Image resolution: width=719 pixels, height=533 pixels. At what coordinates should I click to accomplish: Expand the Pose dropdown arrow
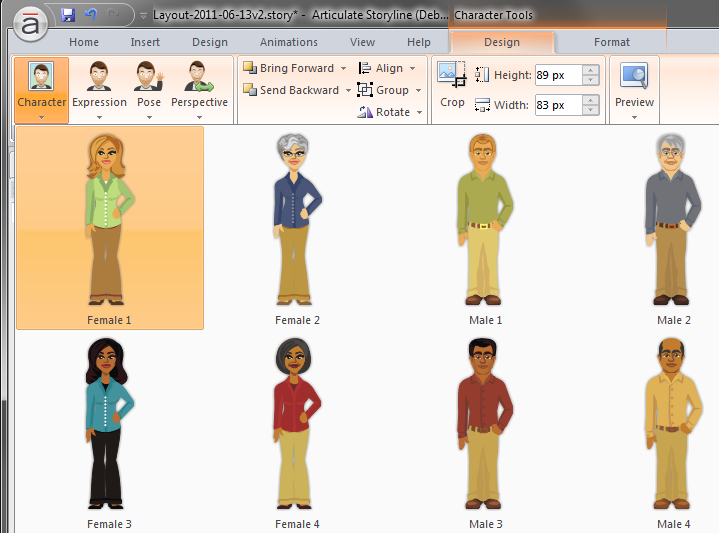click(149, 117)
